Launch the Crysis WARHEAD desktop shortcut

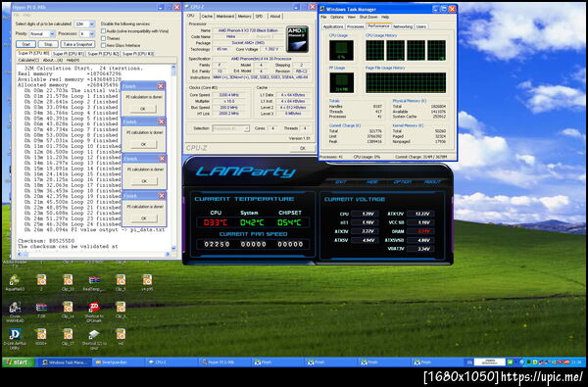pyautogui.click(x=15, y=311)
